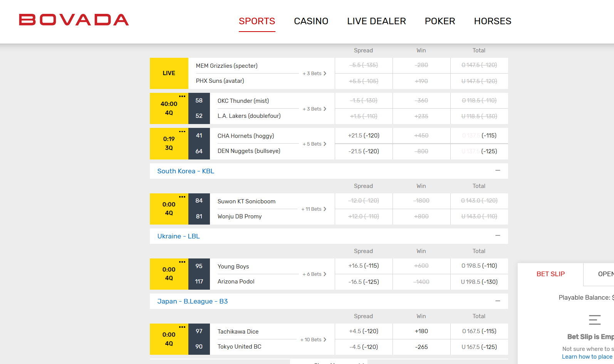
Task: Open the three-dots menu for Tachikawa Dice game
Action: pyautogui.click(x=182, y=327)
